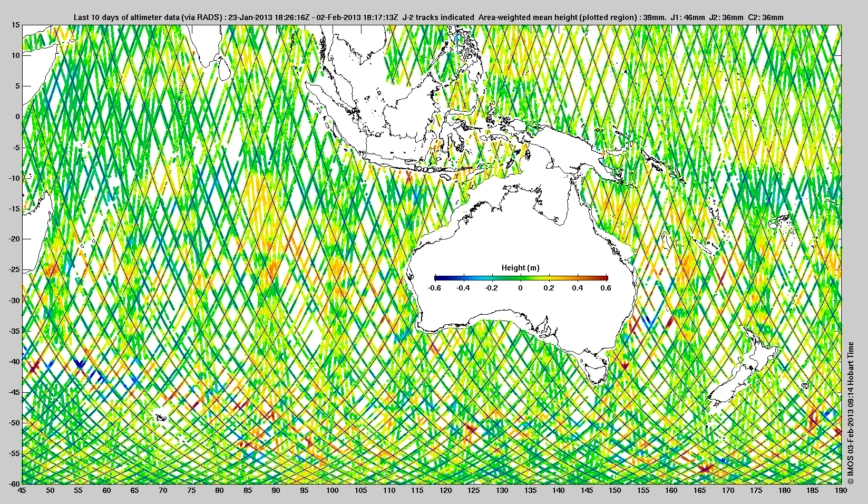The image size is (868, 504).
Task: Click the 'Height (m)' colorbar label
Action: click(x=521, y=268)
